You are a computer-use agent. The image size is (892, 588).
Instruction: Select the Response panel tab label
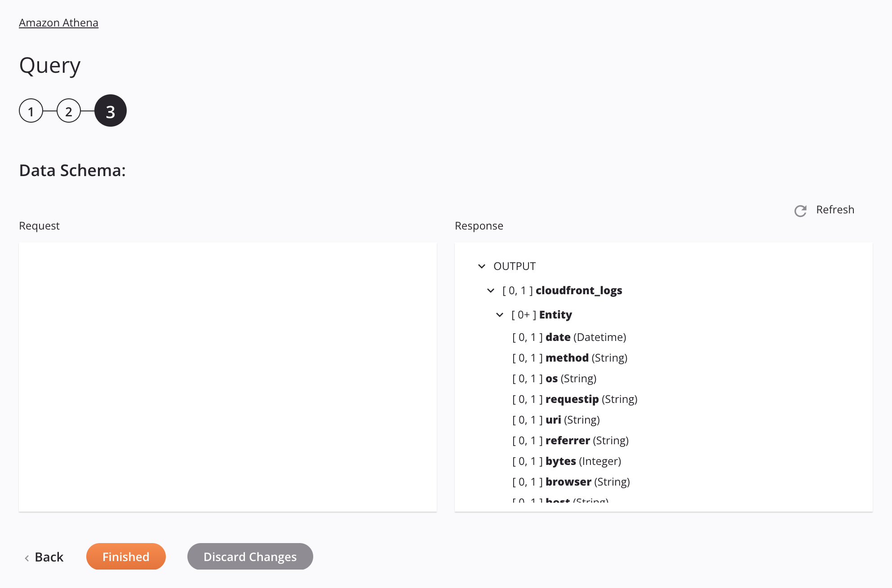click(x=479, y=226)
